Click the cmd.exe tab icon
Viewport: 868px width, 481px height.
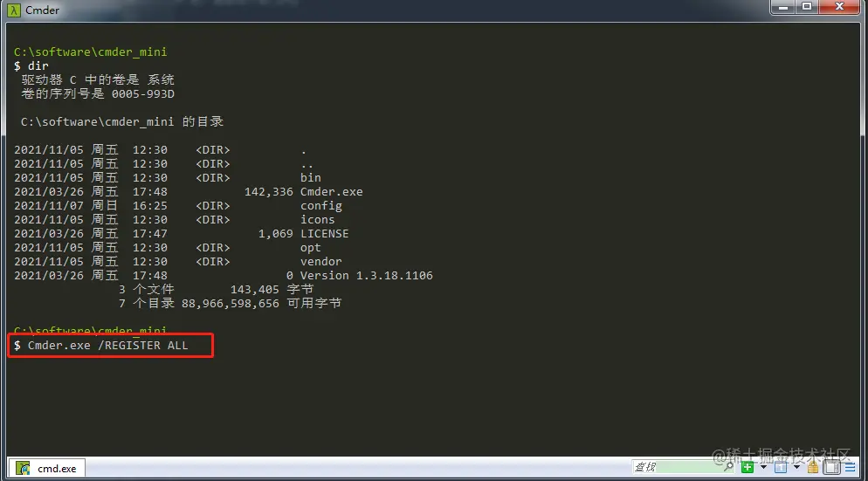23,468
